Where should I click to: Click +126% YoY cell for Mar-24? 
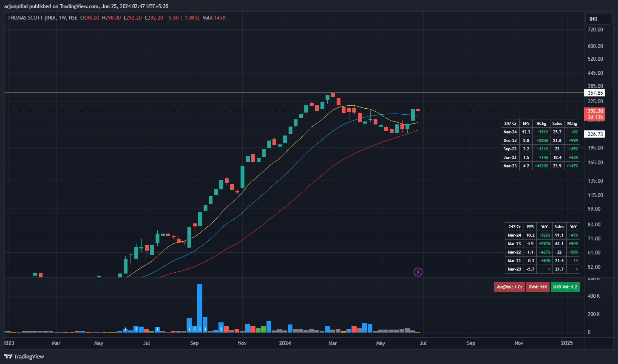544,235
